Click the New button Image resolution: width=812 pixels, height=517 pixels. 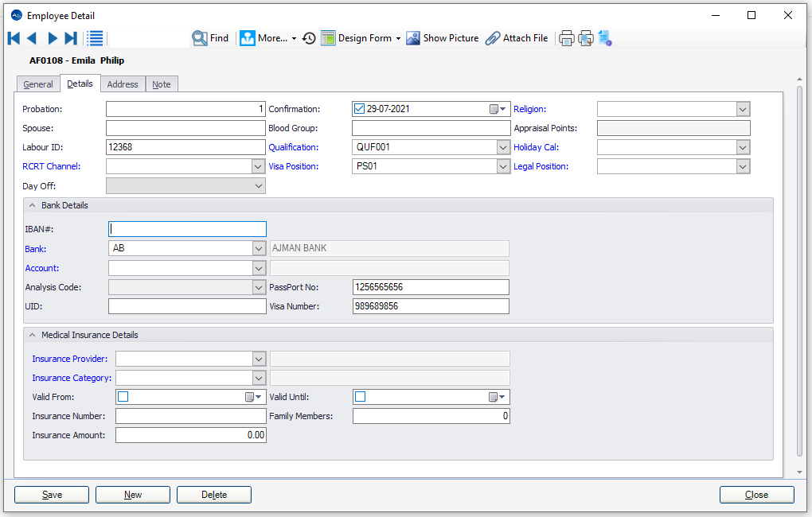click(x=133, y=495)
